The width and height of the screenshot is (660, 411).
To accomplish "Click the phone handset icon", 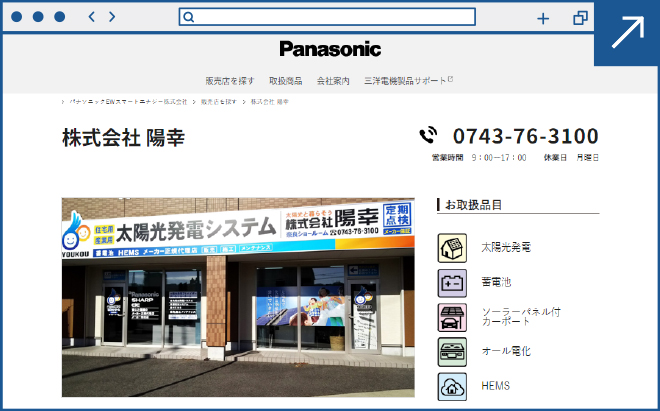I will click(428, 135).
